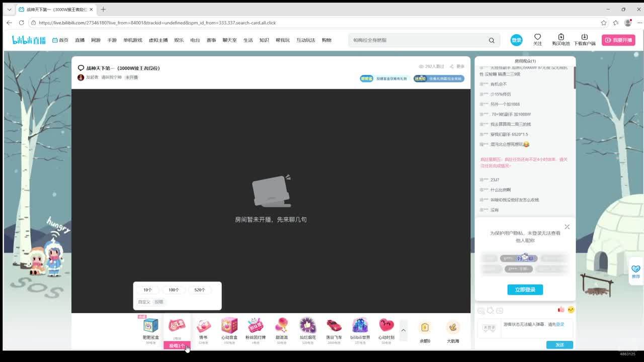The width and height of the screenshot is (644, 362).
Task: Go to the 虚拟主播 navigation item
Action: click(x=158, y=40)
